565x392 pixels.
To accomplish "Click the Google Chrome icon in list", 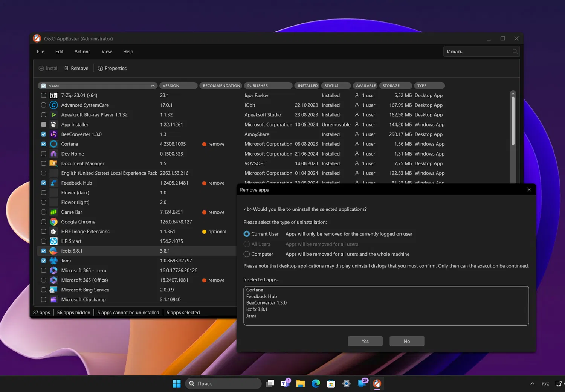I will tap(53, 222).
